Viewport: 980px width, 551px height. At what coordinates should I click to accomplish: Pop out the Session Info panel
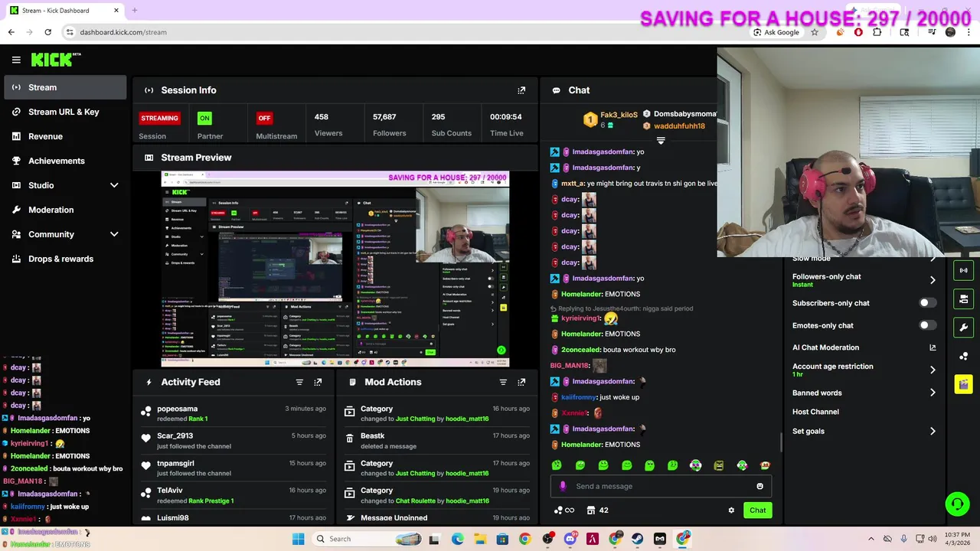[x=521, y=90]
